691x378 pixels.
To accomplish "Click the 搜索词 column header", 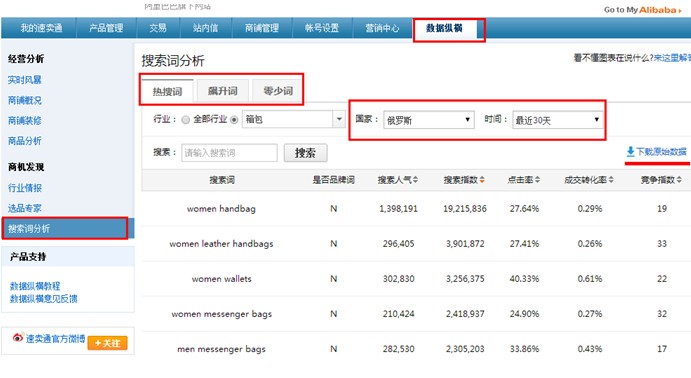I will point(222,180).
